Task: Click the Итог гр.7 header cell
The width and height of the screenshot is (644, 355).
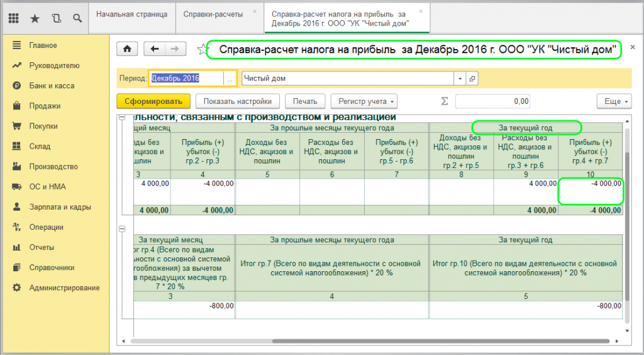Action: (332, 268)
